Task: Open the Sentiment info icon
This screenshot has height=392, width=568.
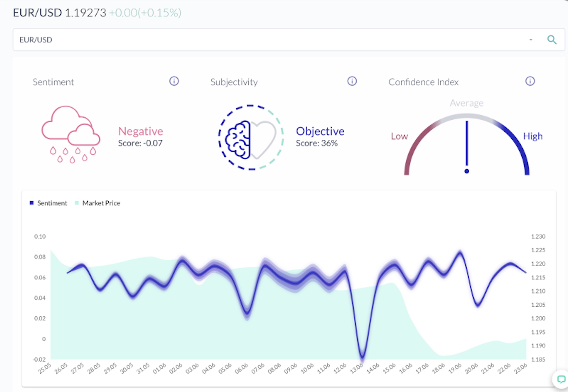Action: 174,81
